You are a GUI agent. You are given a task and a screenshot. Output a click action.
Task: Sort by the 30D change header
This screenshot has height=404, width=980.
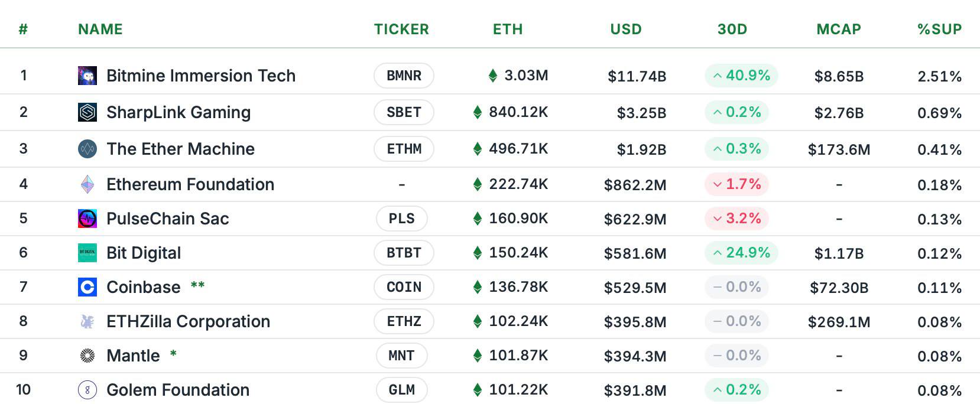coord(732,30)
